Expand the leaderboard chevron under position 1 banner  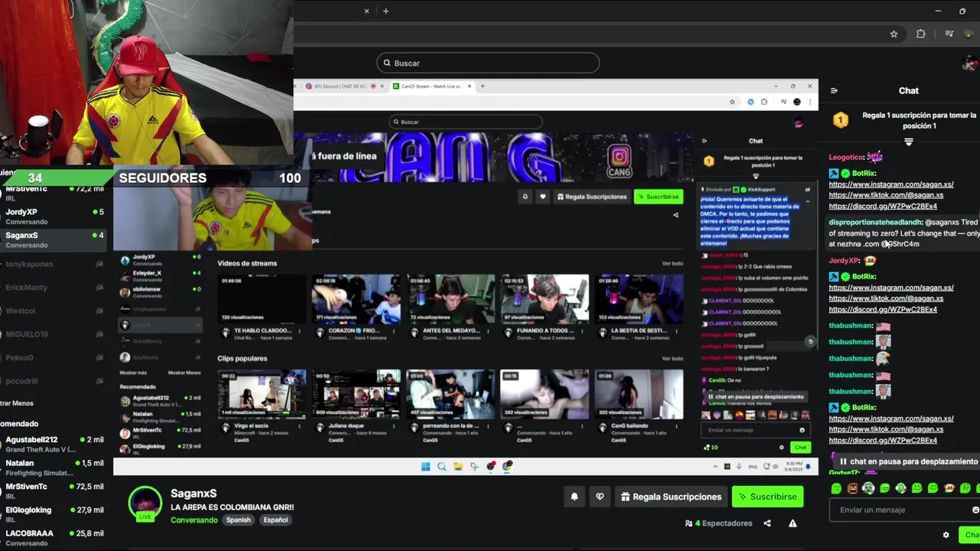pos(909,142)
